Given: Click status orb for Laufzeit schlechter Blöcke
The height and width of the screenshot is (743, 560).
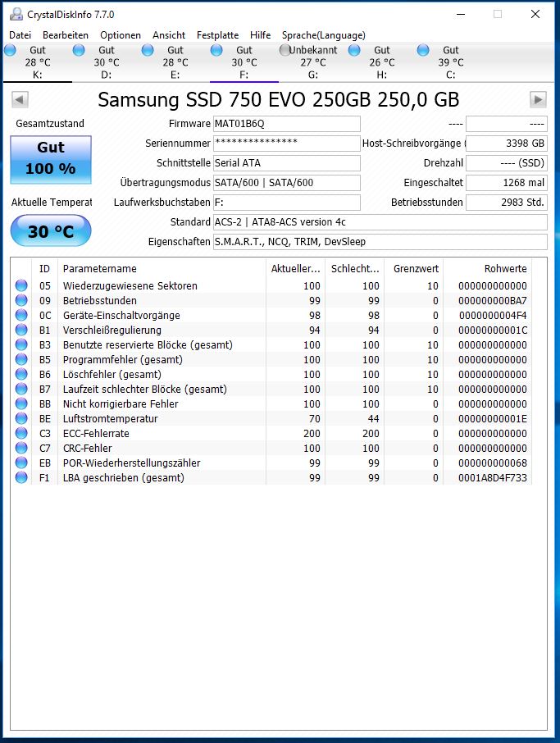Looking at the screenshot, I should click(21, 389).
